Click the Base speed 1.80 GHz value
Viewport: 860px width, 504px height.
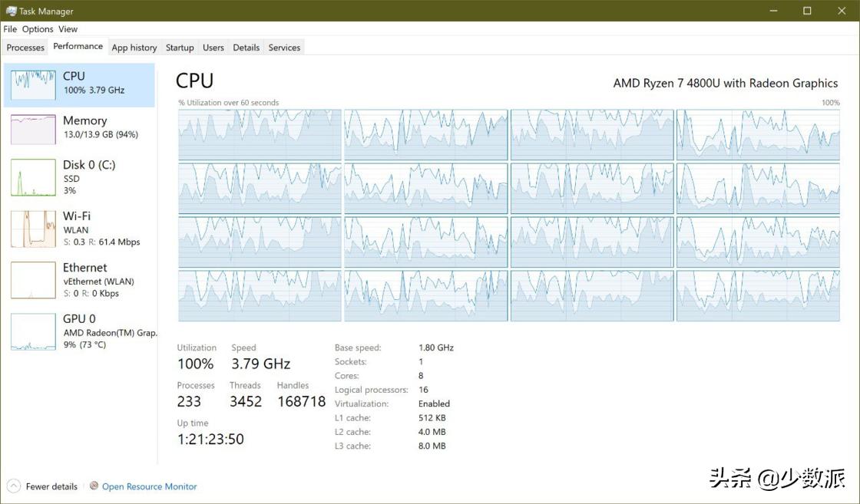[x=436, y=348]
